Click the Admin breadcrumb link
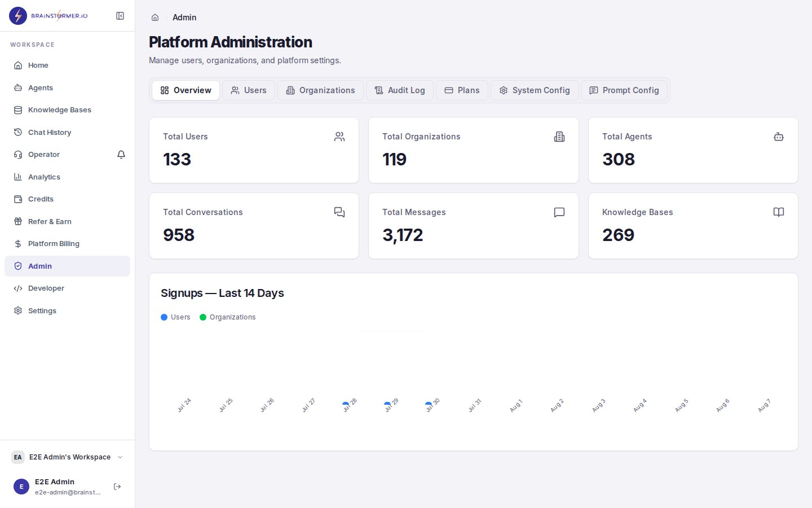The height and width of the screenshot is (508, 812). click(x=184, y=17)
